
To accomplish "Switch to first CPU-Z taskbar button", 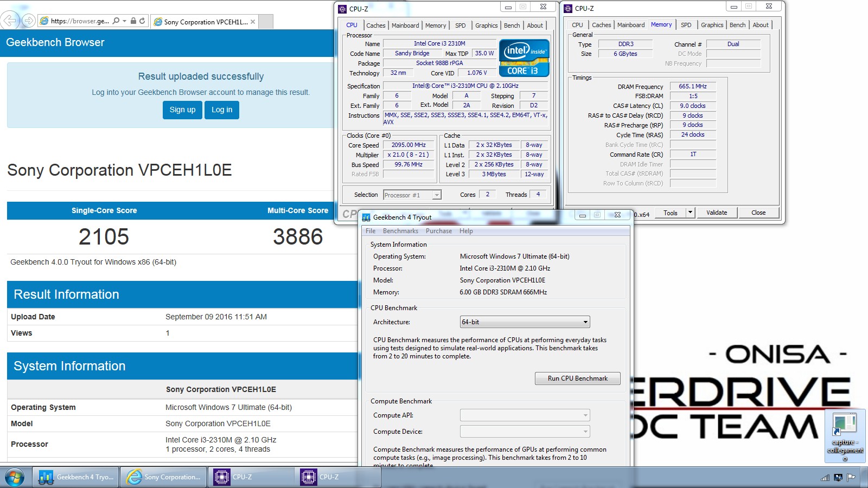I will coord(251,477).
